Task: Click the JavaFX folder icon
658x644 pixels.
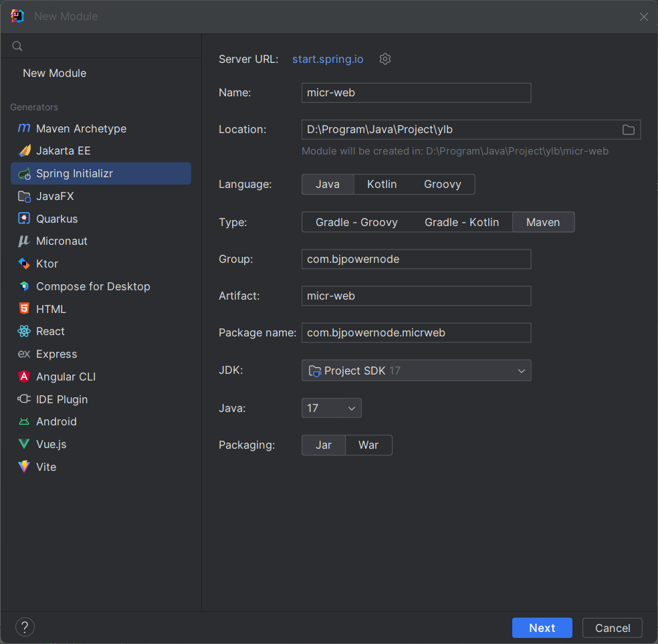Action: tap(24, 196)
